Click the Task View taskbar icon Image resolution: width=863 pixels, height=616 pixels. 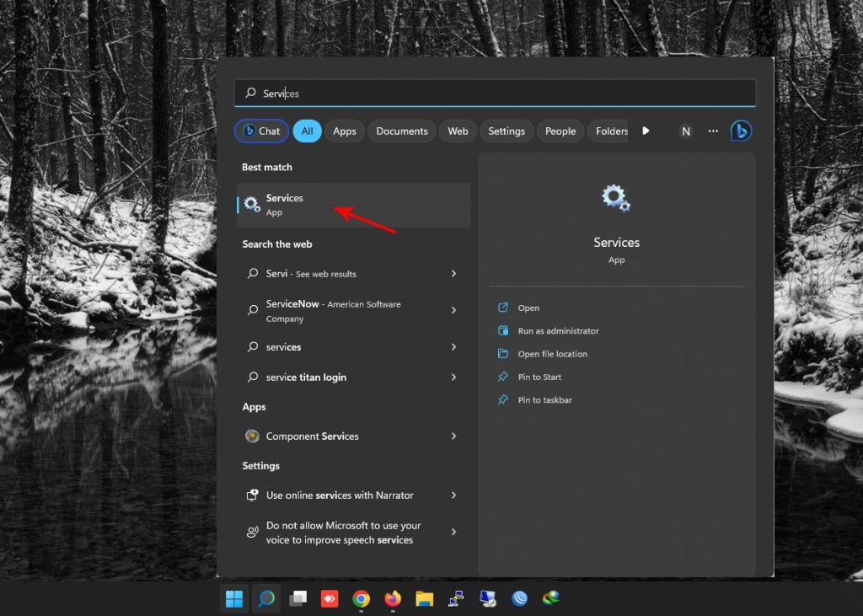(297, 599)
